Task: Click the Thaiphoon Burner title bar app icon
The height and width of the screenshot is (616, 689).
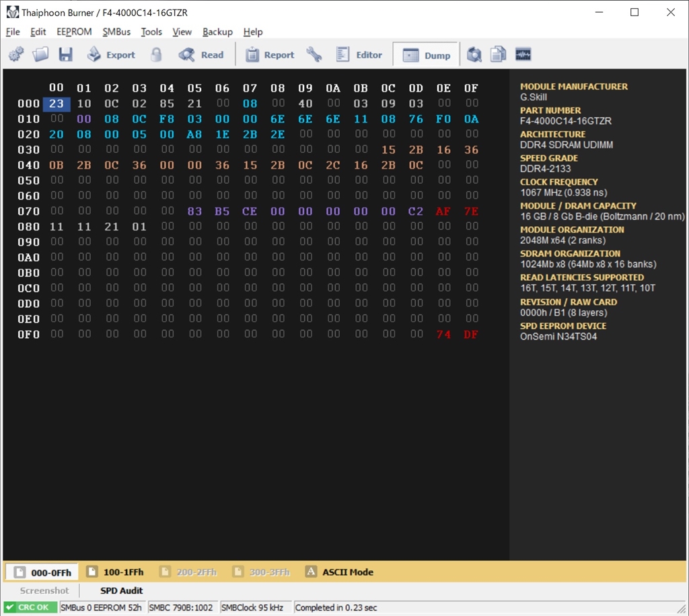Action: [x=13, y=12]
